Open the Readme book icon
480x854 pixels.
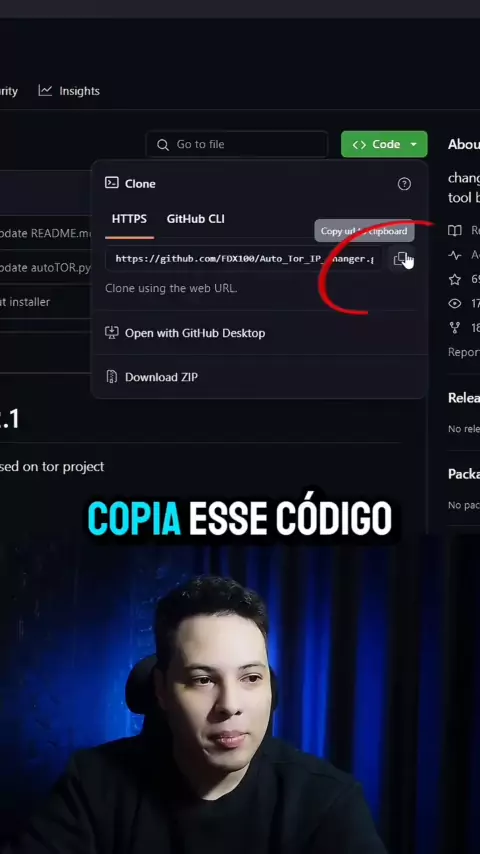(455, 230)
